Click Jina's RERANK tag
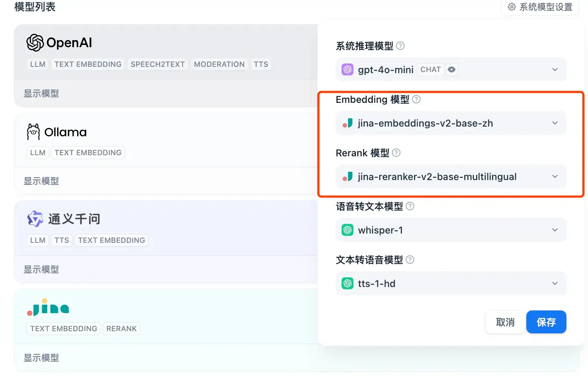 tap(122, 329)
